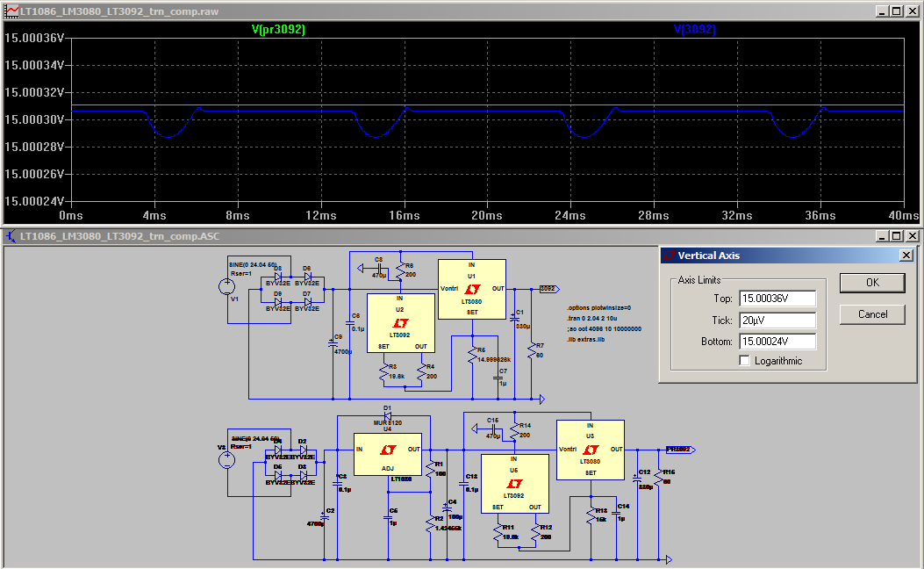924x569 pixels.
Task: Minimize the .raw waveform window
Action: coord(882,11)
